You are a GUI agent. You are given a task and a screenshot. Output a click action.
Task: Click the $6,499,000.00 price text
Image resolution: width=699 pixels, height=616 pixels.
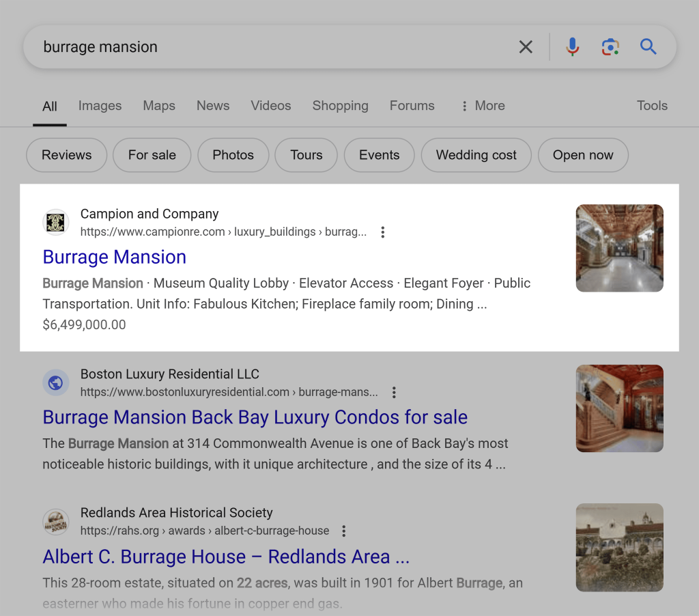[x=84, y=324]
